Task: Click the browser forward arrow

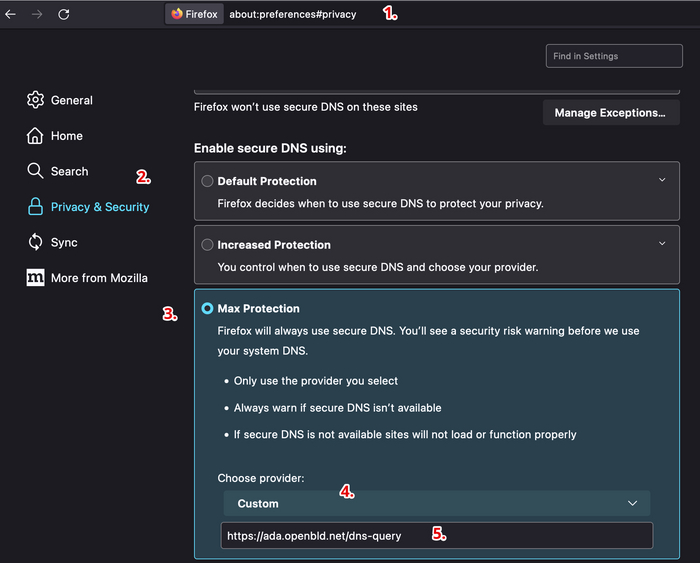Action: click(x=37, y=14)
